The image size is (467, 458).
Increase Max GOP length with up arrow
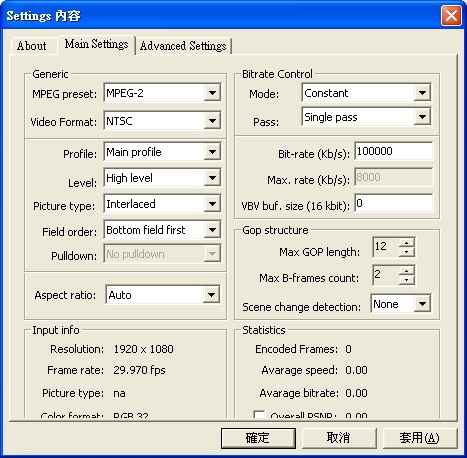(x=407, y=243)
